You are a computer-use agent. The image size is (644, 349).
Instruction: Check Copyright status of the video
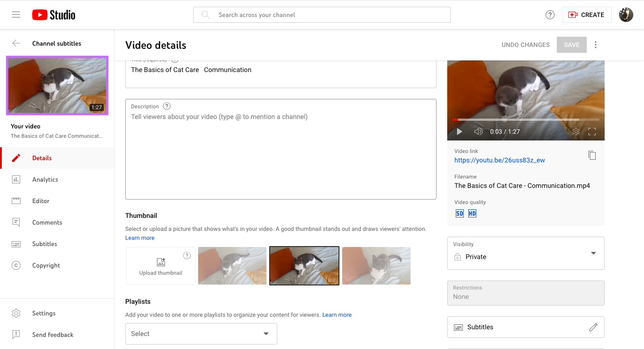[46, 265]
